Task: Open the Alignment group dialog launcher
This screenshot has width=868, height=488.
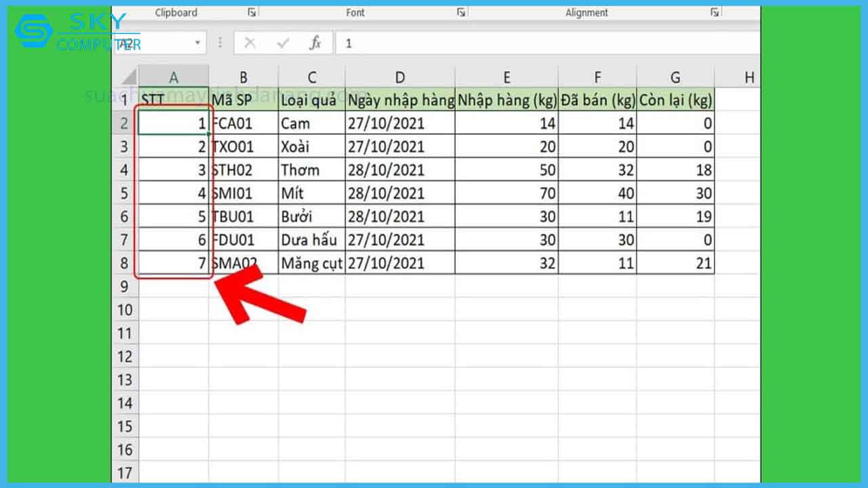Action: click(715, 12)
